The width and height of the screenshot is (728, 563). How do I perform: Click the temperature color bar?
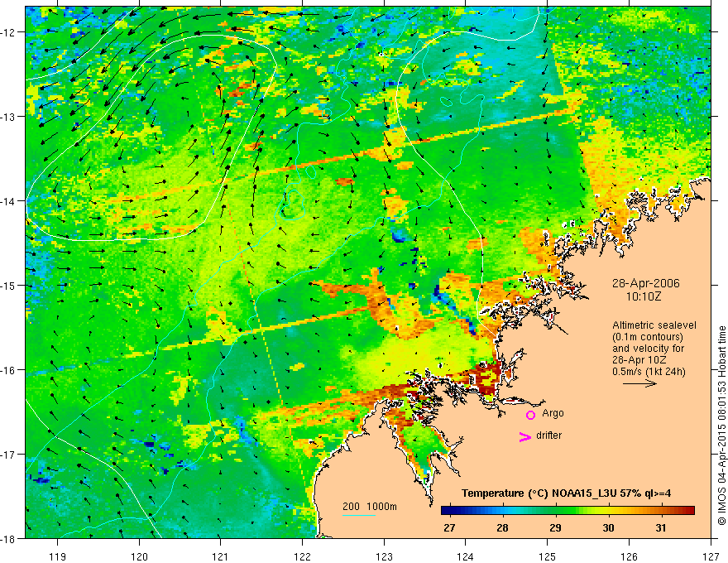(568, 511)
